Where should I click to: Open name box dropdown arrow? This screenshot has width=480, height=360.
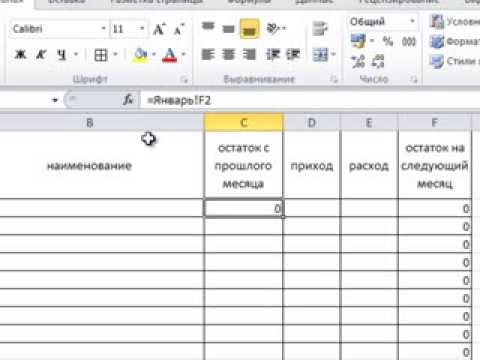click(x=55, y=100)
